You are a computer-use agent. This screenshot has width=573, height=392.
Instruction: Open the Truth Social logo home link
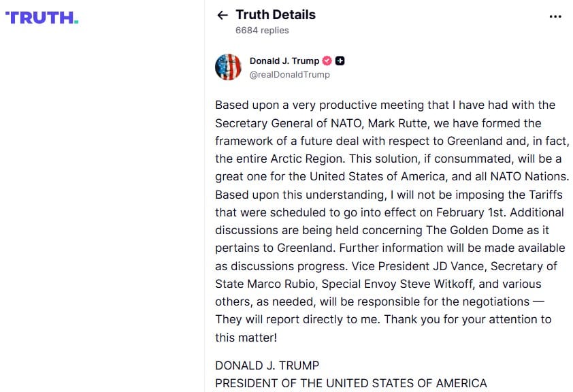coord(42,18)
